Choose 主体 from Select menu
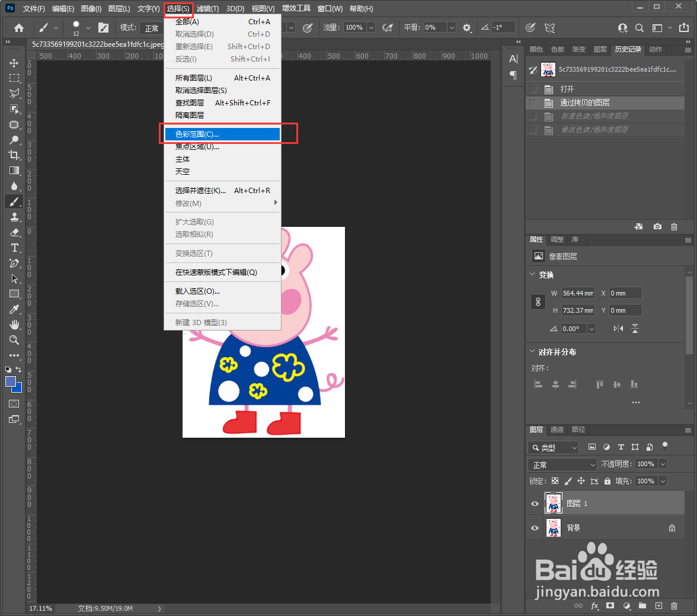 [x=222, y=159]
